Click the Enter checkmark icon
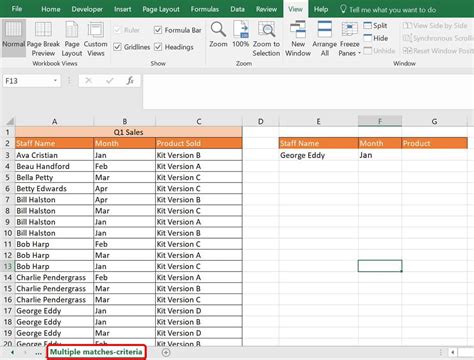474x360 pixels. tap(109, 81)
